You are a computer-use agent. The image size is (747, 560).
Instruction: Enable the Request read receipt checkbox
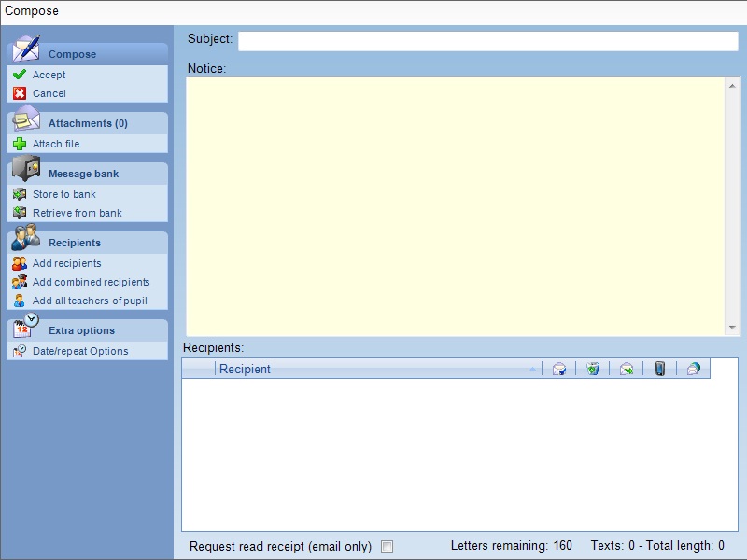[x=388, y=547]
